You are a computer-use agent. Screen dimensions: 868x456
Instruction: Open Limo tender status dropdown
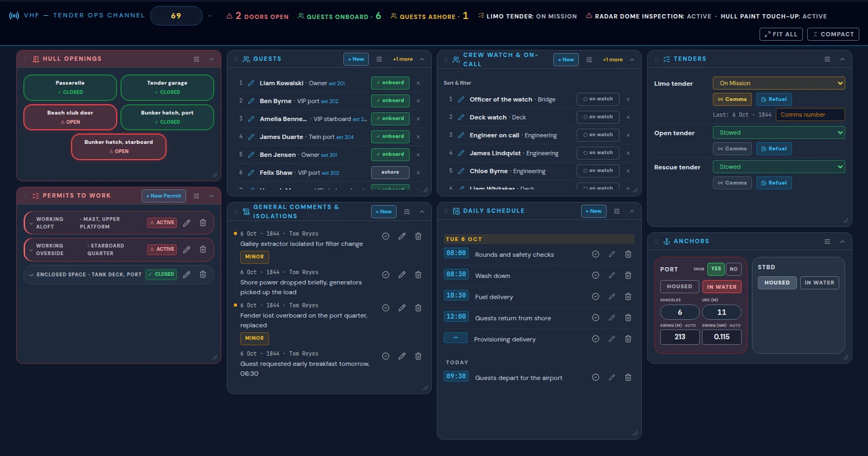click(779, 83)
